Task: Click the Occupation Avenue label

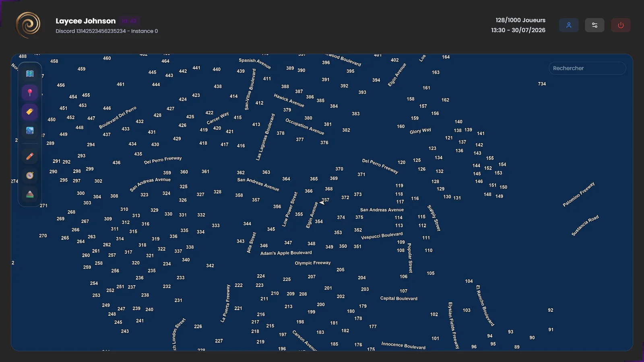Action: click(x=305, y=126)
